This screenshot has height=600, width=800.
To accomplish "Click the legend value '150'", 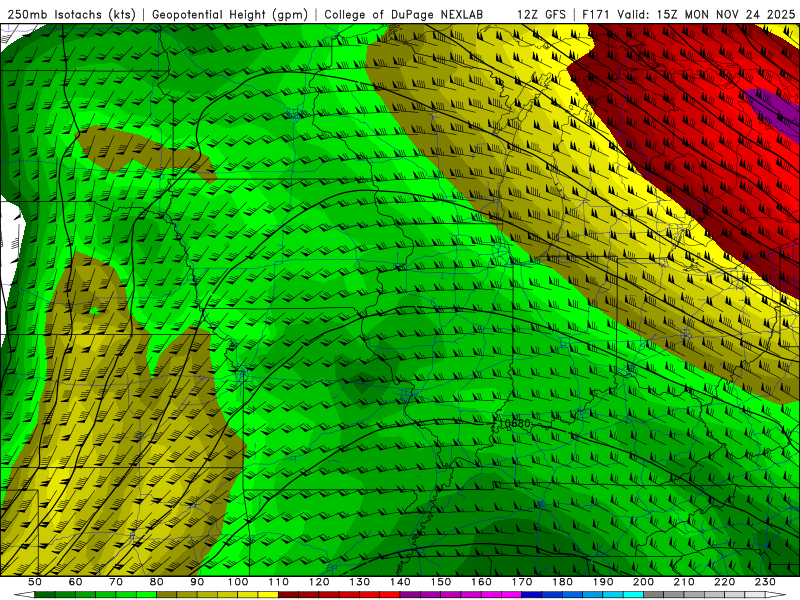I will [441, 582].
